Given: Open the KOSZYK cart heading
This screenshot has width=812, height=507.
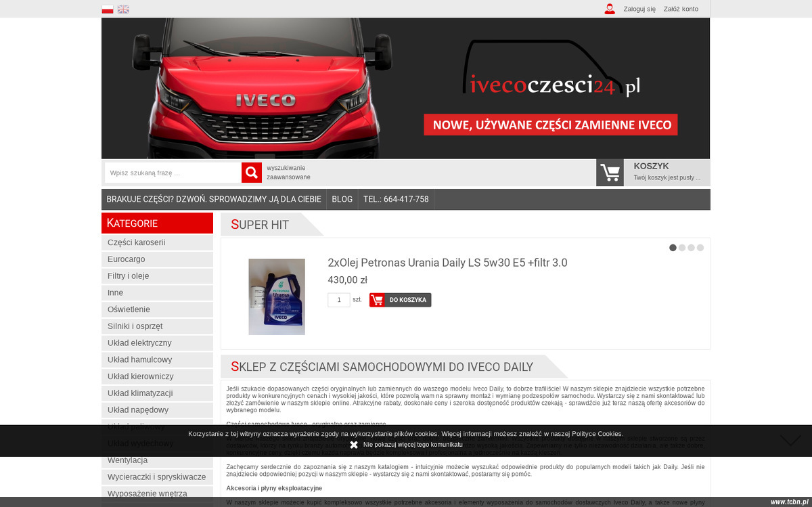Looking at the screenshot, I should pyautogui.click(x=651, y=166).
